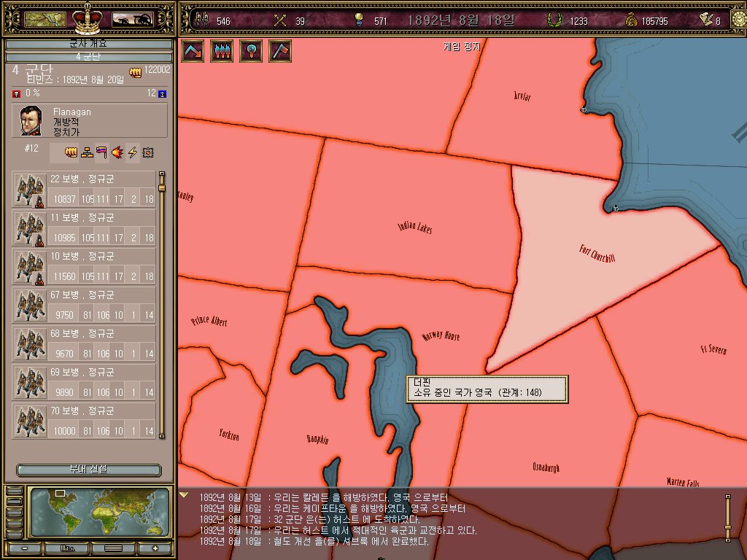747x560 pixels.
Task: Click Prince Albert province label
Action: tap(209, 321)
